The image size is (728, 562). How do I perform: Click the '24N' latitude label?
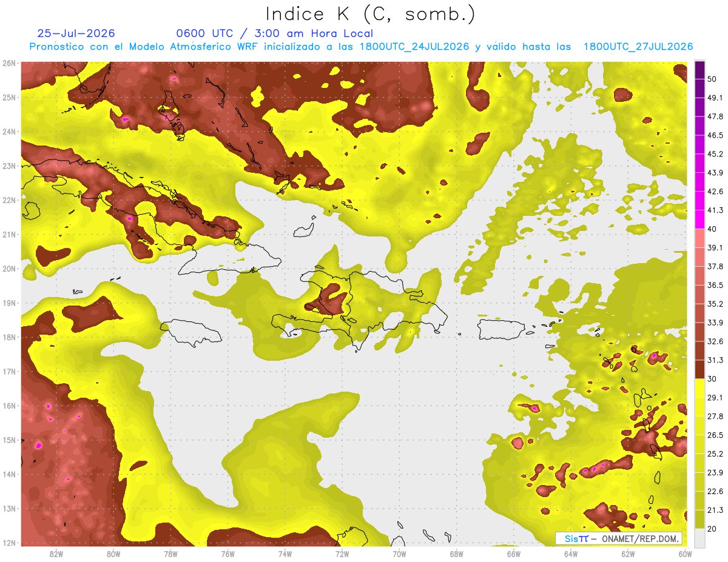pos(9,132)
